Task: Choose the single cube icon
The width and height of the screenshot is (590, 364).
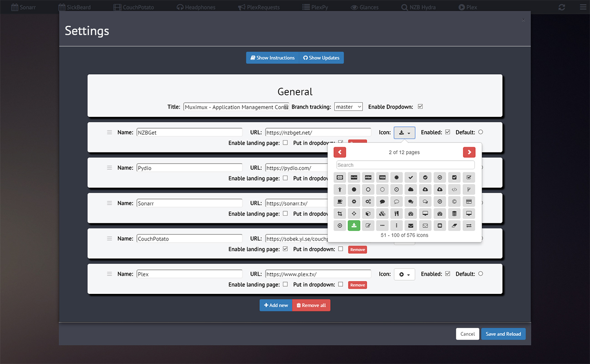Action: 368,213
